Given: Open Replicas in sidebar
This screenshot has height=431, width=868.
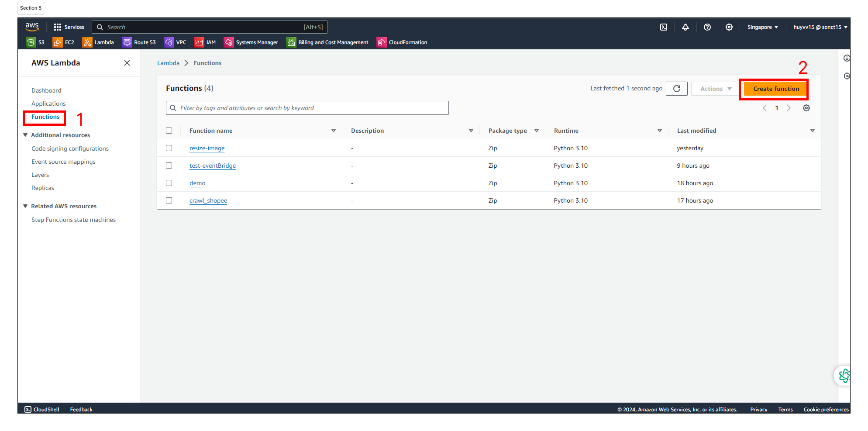Looking at the screenshot, I should click(43, 188).
